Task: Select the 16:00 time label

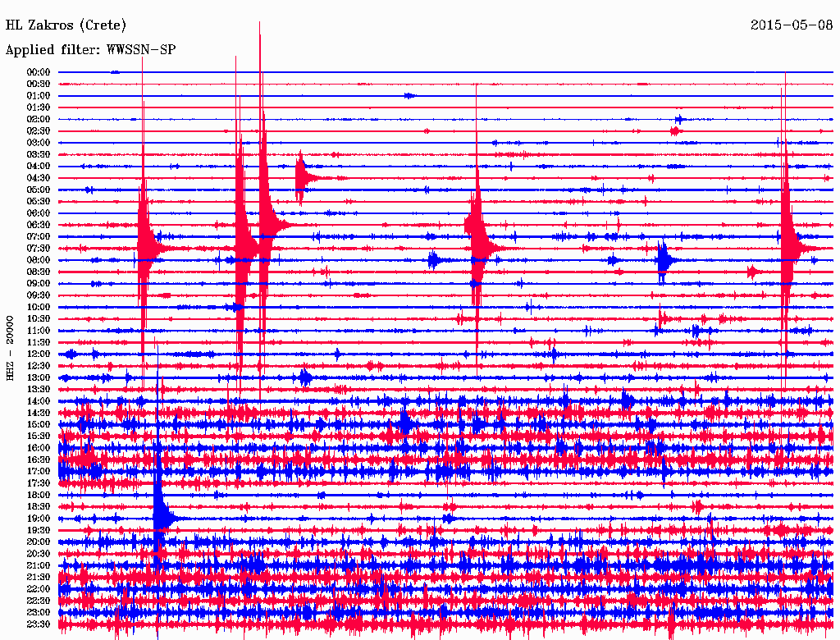Action: click(x=39, y=448)
